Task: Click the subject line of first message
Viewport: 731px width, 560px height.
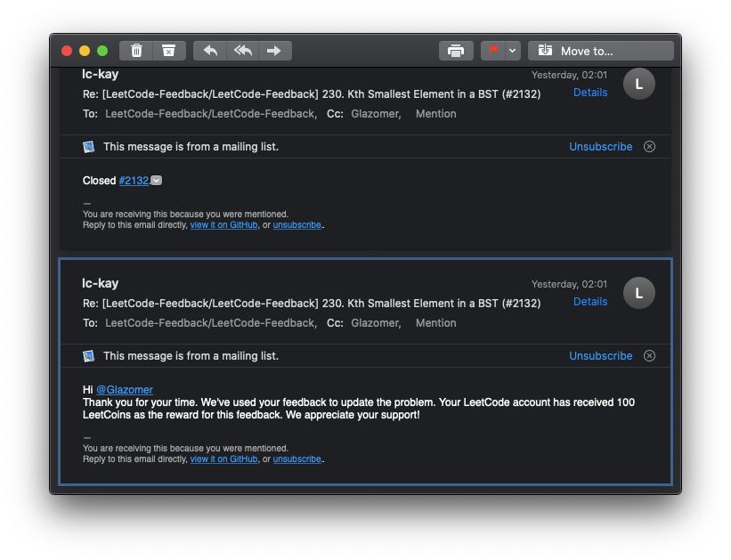Action: coord(312,94)
